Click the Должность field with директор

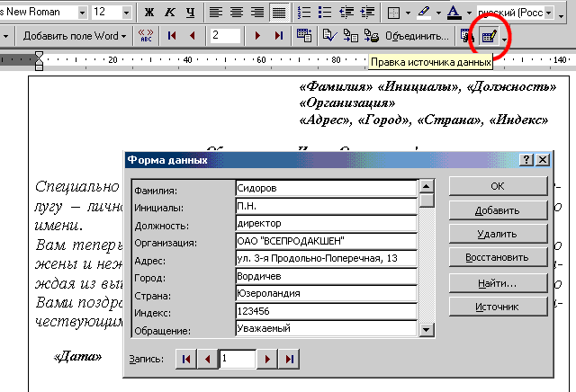coord(326,223)
